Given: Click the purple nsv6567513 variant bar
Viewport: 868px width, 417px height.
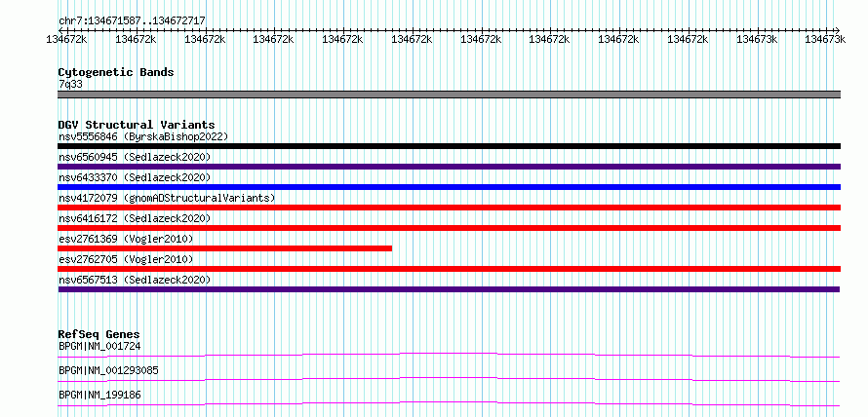Looking at the screenshot, I should click(x=449, y=289).
